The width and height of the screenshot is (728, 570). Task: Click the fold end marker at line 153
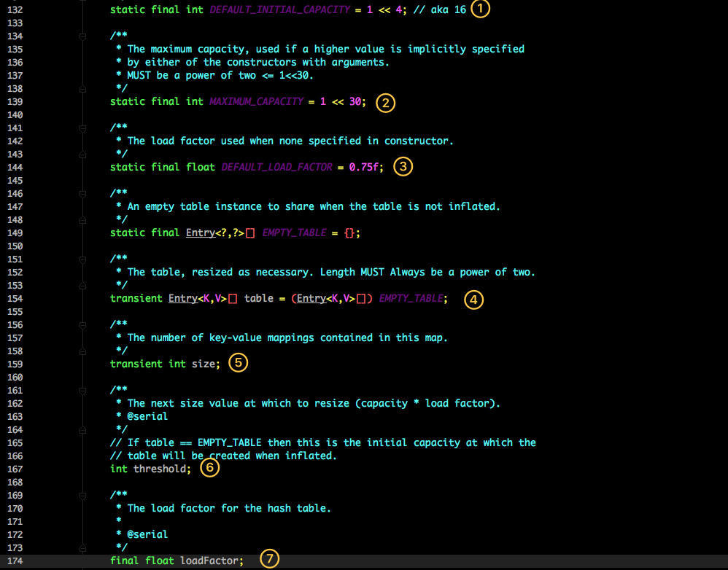[82, 285]
